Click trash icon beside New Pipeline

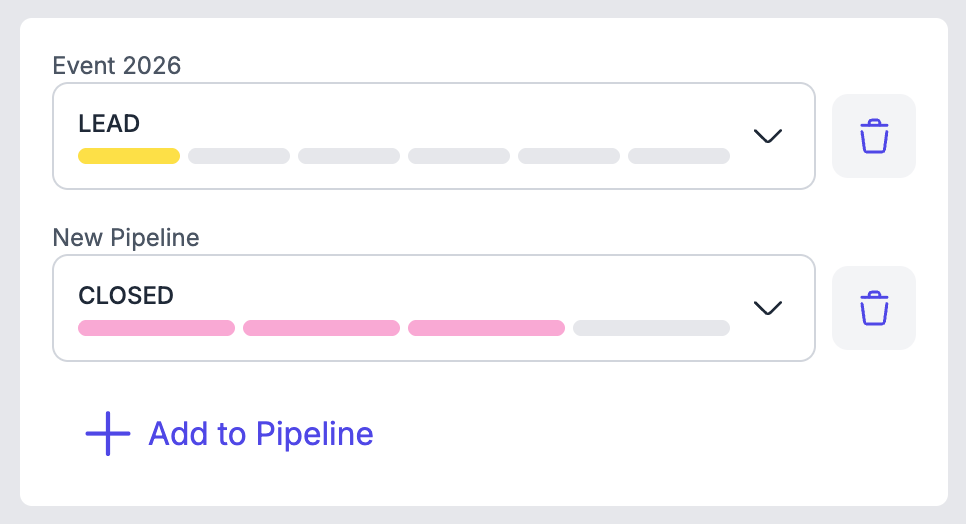[873, 308]
